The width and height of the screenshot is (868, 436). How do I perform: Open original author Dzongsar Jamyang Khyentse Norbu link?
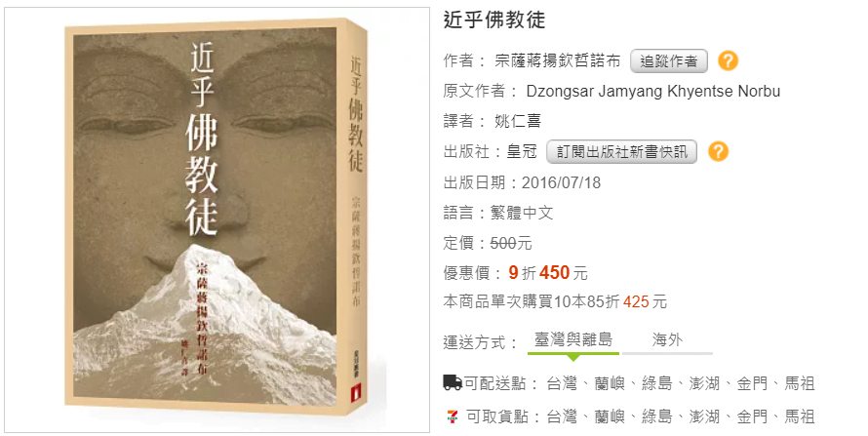pyautogui.click(x=653, y=92)
